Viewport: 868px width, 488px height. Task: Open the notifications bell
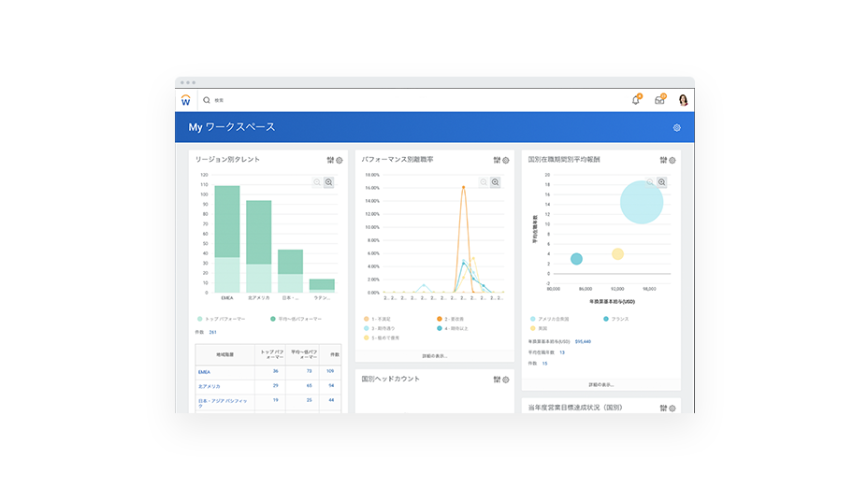(x=636, y=100)
